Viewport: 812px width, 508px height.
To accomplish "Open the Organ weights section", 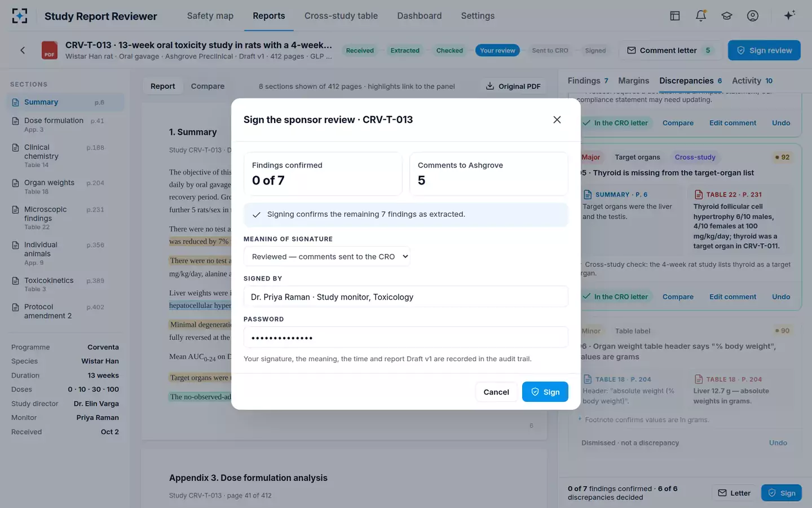I will (x=65, y=187).
